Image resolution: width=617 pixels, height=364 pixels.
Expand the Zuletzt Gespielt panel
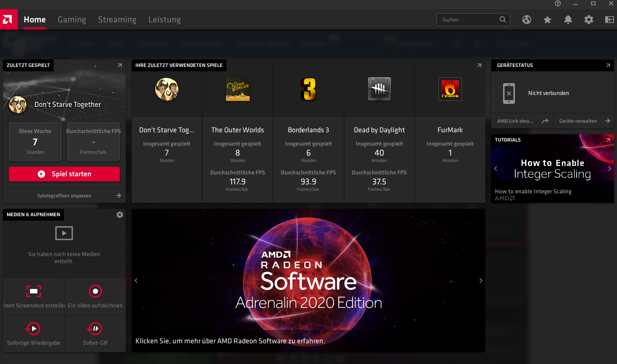[120, 65]
